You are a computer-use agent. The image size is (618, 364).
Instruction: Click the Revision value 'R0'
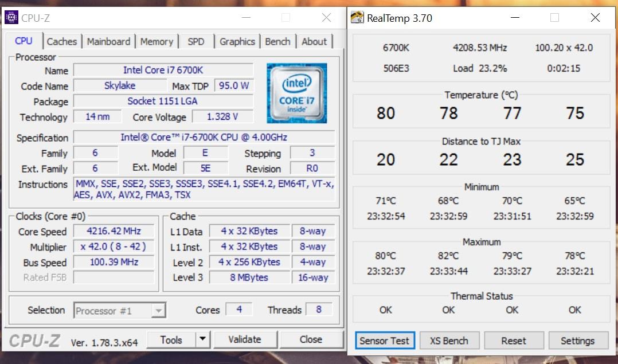click(x=312, y=169)
